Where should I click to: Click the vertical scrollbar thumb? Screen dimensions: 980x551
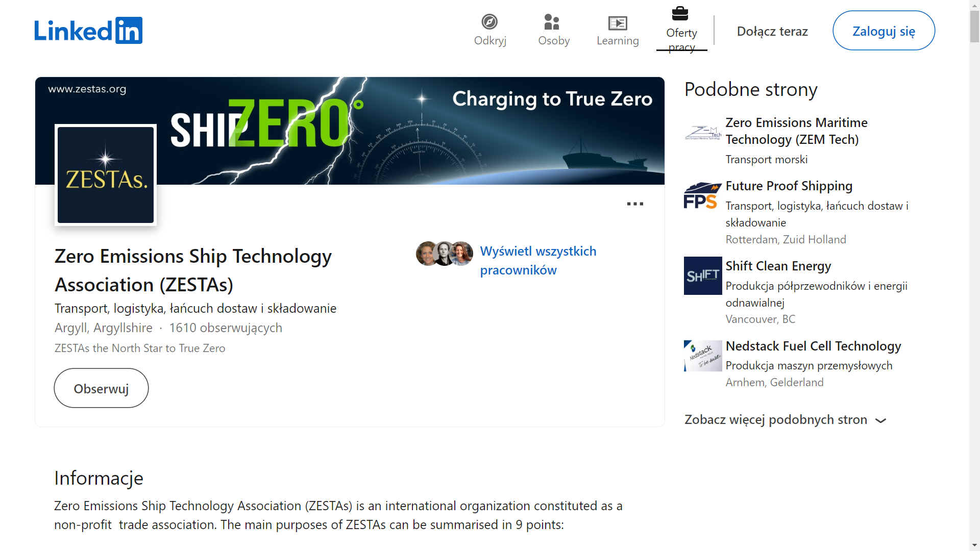point(974,27)
